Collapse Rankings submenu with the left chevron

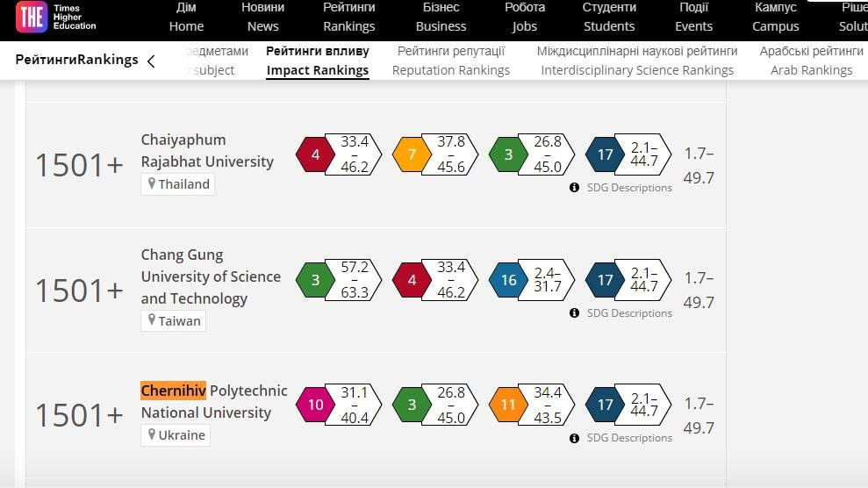151,61
